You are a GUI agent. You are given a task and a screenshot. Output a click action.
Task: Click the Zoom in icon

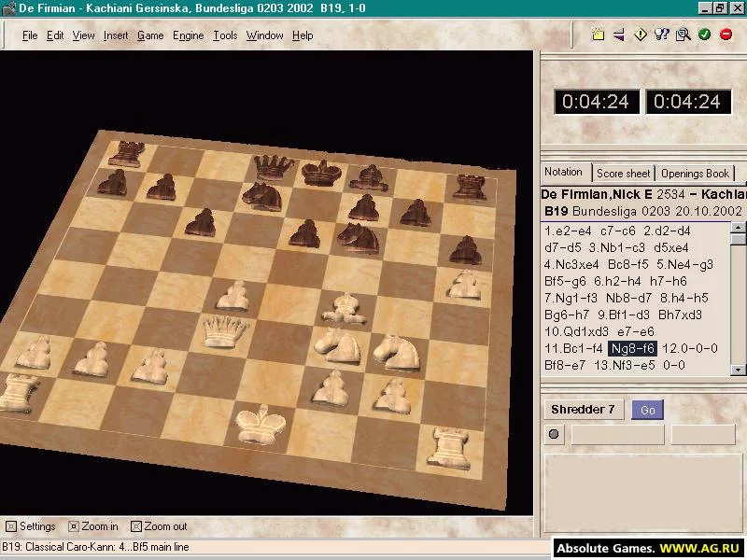click(x=74, y=526)
